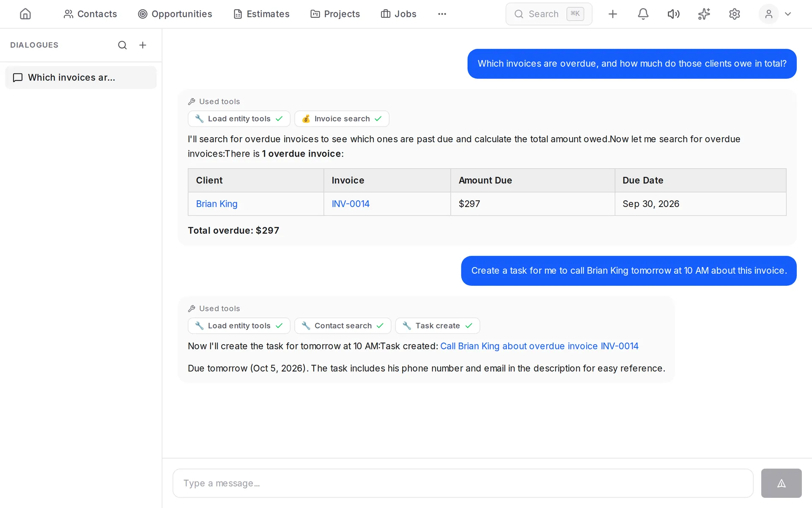Click the Client column header
812x508 pixels.
pos(256,180)
